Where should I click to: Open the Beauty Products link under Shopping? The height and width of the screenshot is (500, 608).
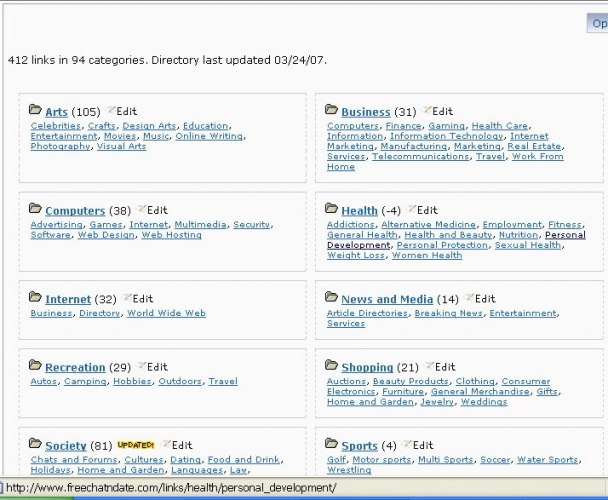click(x=410, y=381)
